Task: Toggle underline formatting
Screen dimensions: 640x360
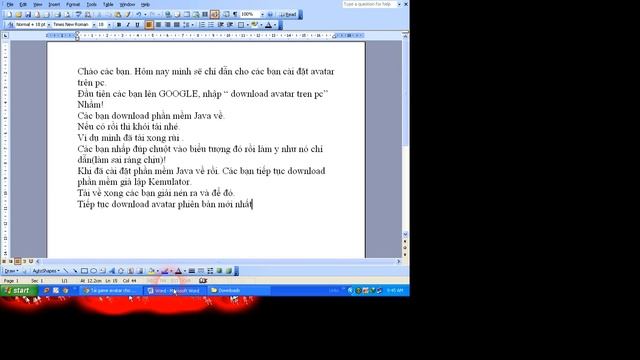Action: [x=138, y=25]
